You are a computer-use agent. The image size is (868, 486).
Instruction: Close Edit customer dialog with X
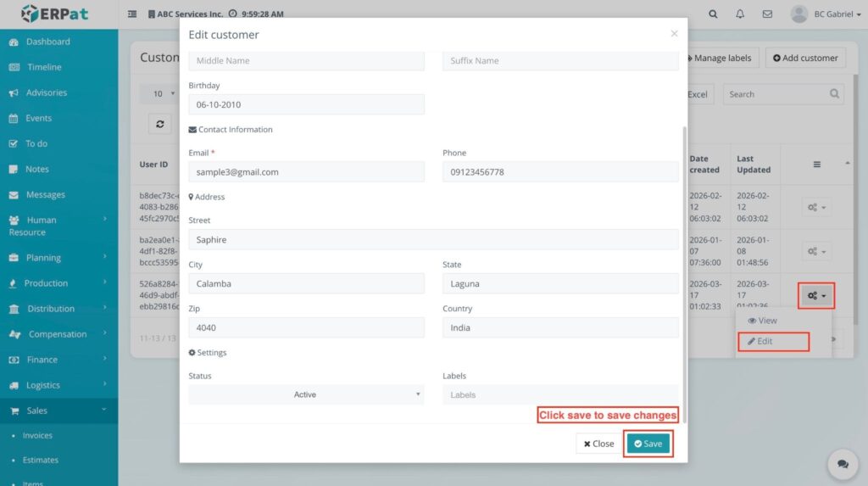pos(674,34)
